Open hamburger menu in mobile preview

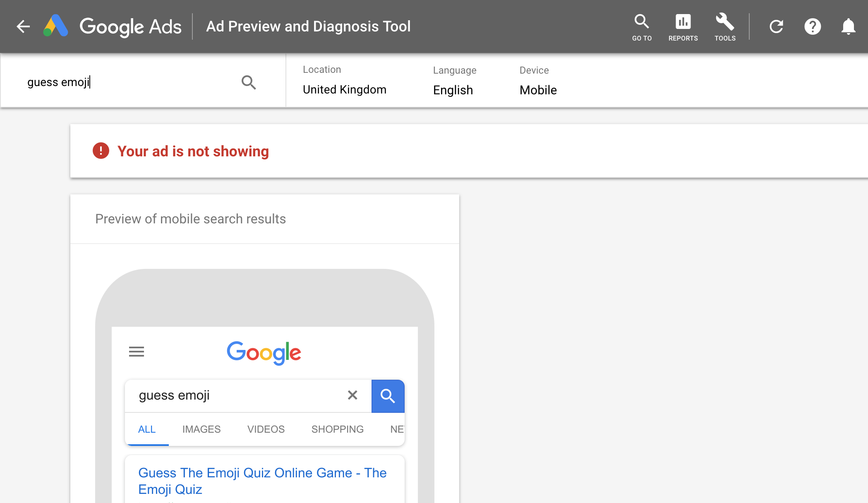[137, 352]
